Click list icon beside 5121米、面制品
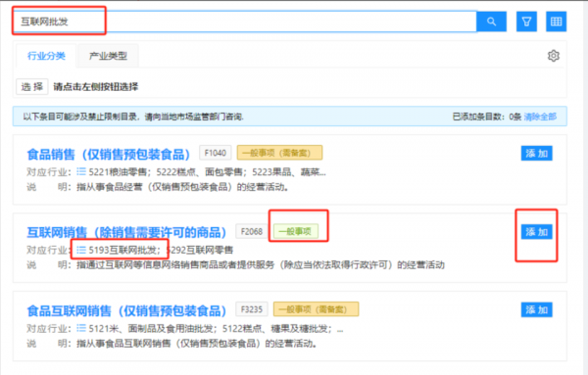 [x=81, y=328]
